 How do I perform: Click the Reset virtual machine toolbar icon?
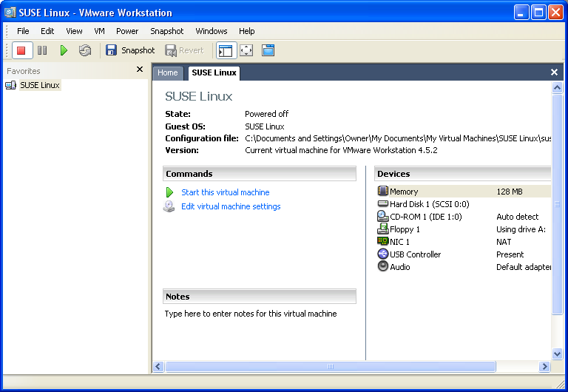[x=85, y=50]
